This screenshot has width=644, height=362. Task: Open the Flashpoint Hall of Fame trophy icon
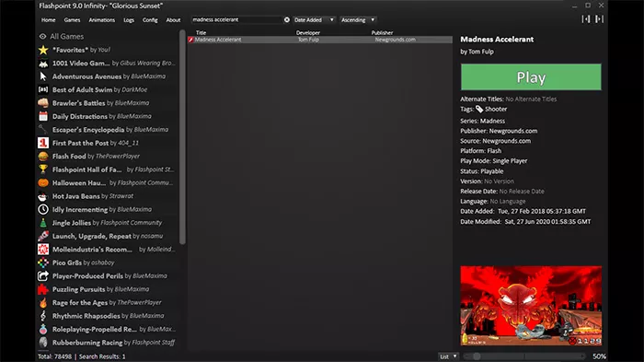point(43,169)
